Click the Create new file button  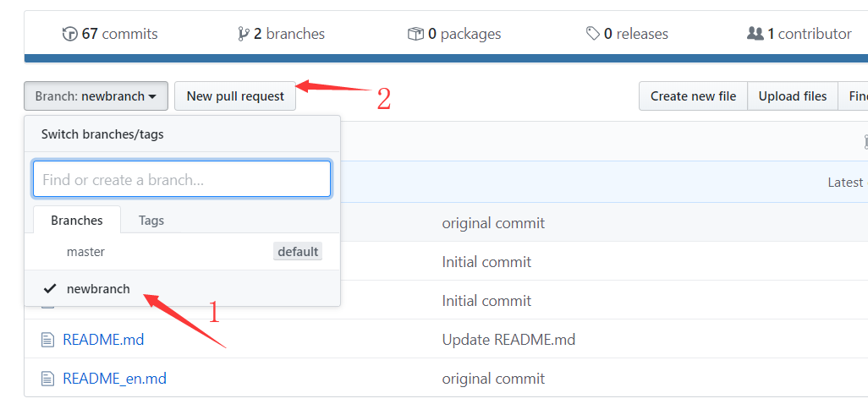(x=693, y=96)
